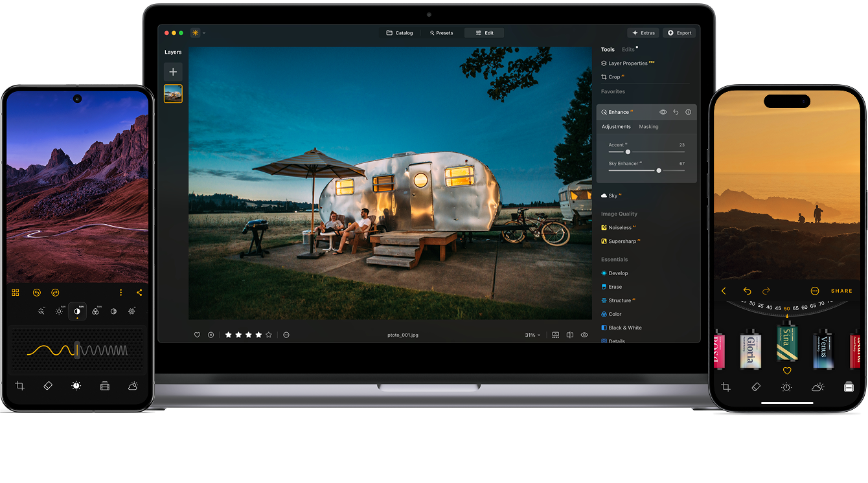This screenshot has height=483, width=868.
Task: Click the Export button
Action: 679,32
